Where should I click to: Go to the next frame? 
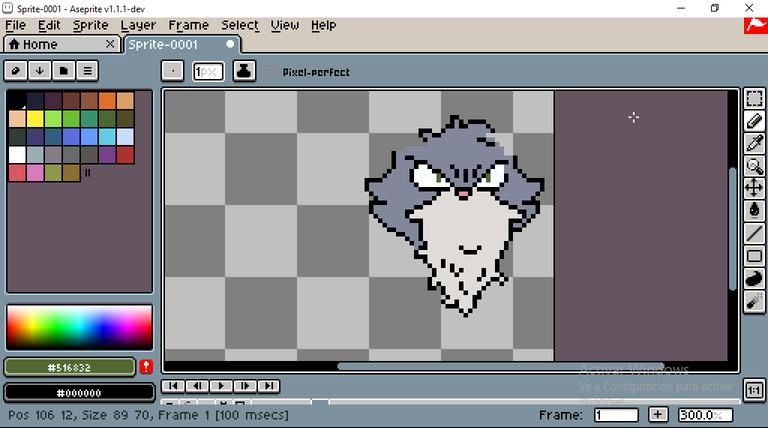[245, 386]
